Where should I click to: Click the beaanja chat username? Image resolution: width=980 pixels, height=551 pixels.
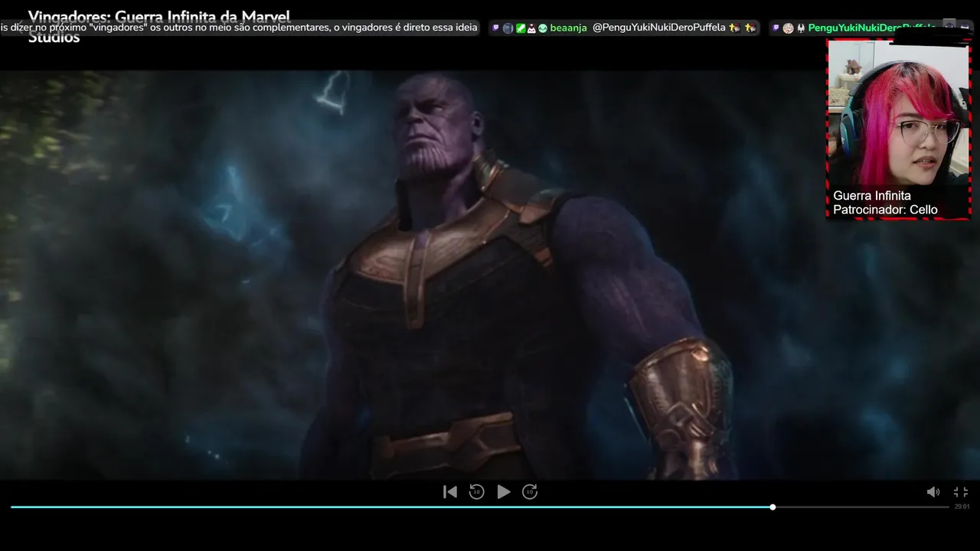point(568,28)
